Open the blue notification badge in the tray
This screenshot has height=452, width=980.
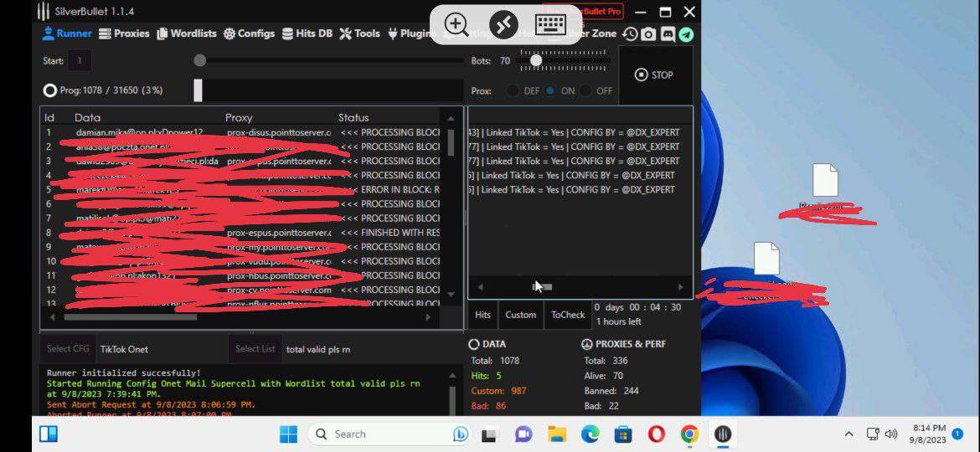click(957, 433)
